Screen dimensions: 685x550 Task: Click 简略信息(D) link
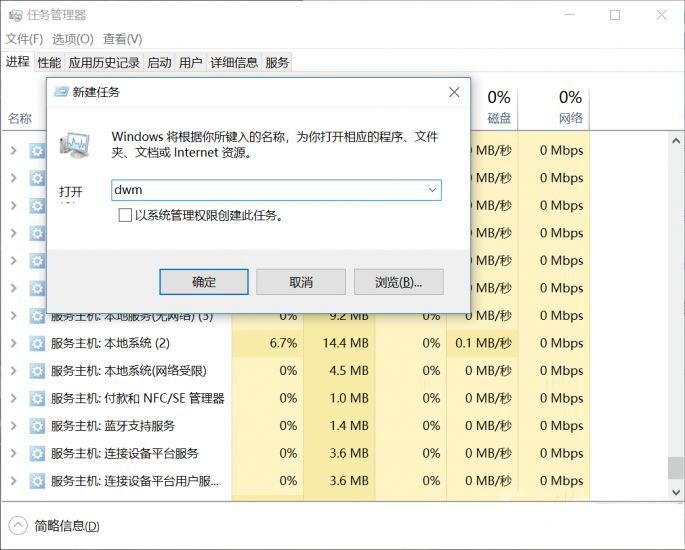point(67,526)
